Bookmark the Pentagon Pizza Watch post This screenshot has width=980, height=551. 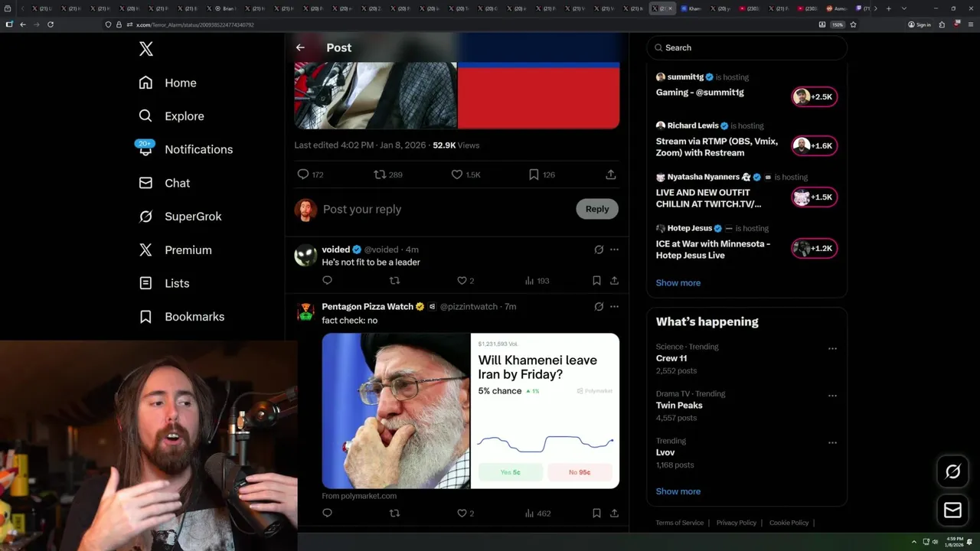click(x=596, y=514)
